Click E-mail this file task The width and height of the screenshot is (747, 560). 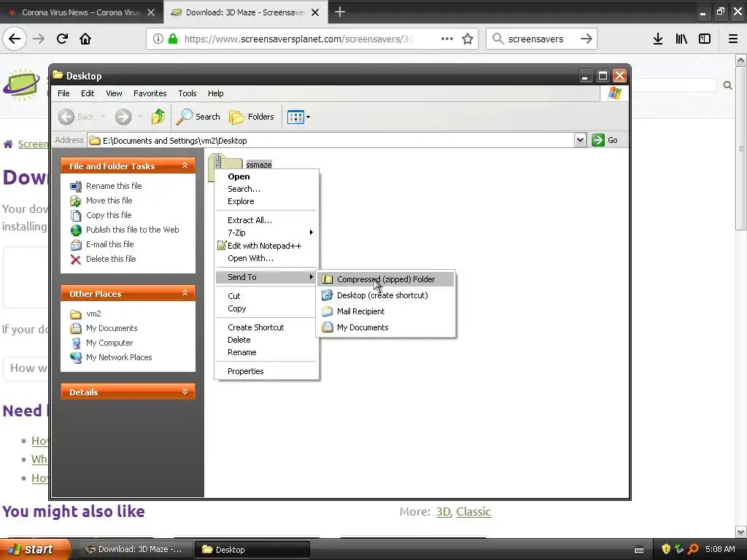(x=110, y=244)
